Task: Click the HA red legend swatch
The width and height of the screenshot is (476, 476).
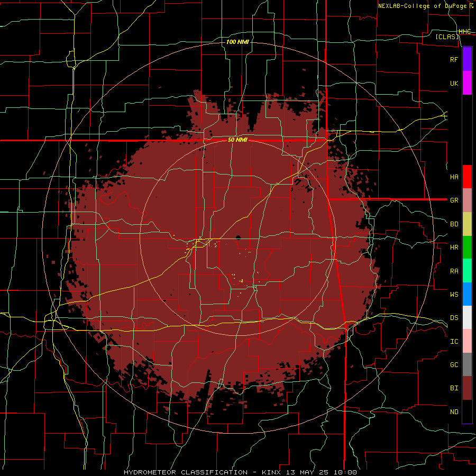Action: [x=467, y=177]
